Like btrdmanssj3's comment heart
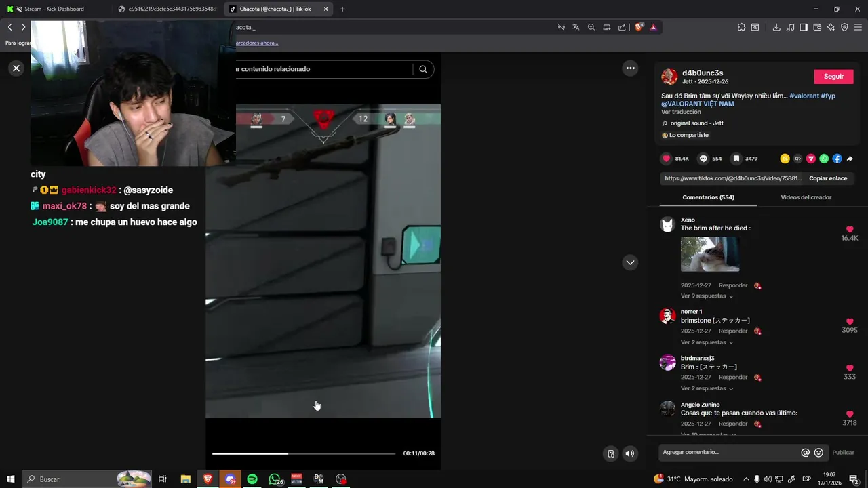 pyautogui.click(x=850, y=368)
